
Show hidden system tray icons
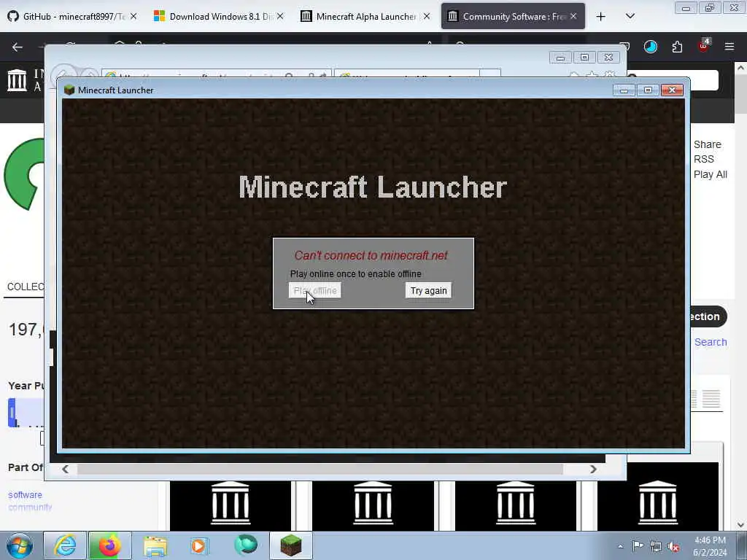[x=620, y=546]
